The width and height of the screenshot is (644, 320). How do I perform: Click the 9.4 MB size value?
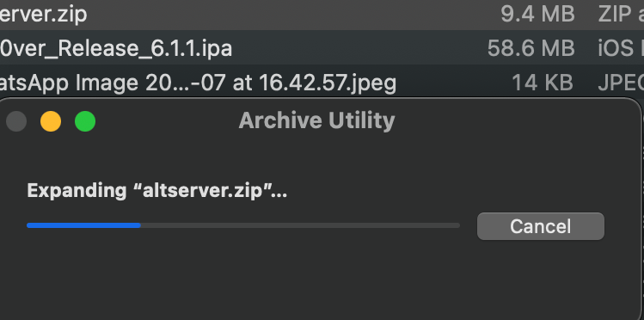tap(537, 15)
